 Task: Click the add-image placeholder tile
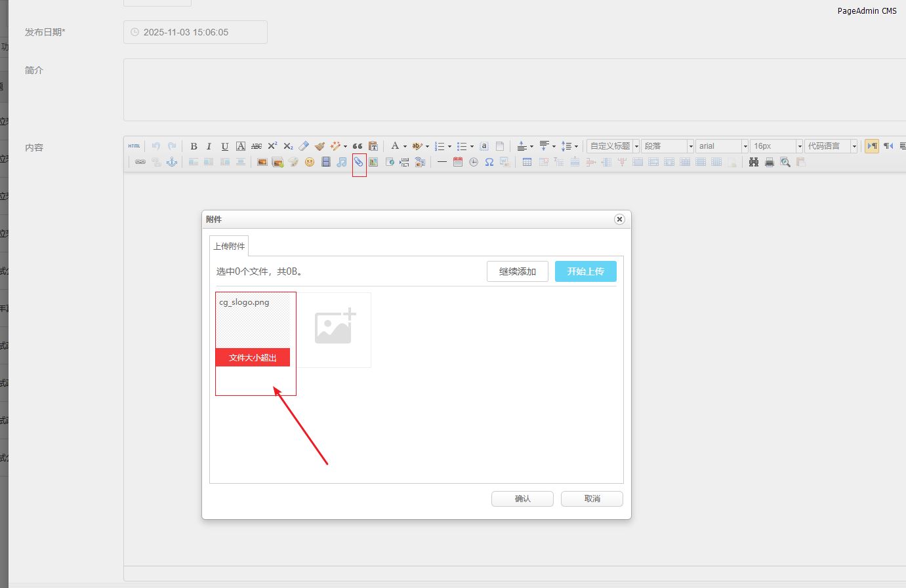pyautogui.click(x=335, y=329)
